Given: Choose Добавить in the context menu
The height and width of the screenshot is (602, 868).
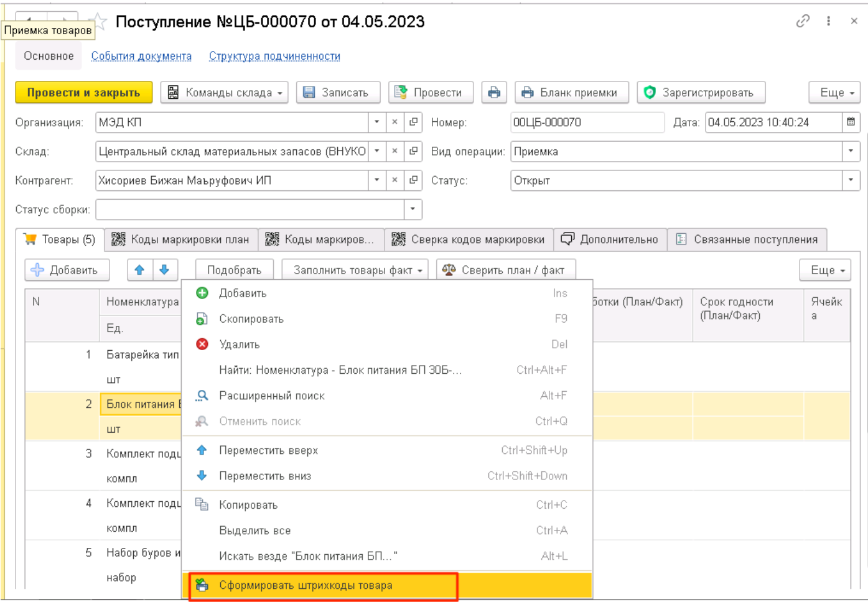Looking at the screenshot, I should coord(386,293).
